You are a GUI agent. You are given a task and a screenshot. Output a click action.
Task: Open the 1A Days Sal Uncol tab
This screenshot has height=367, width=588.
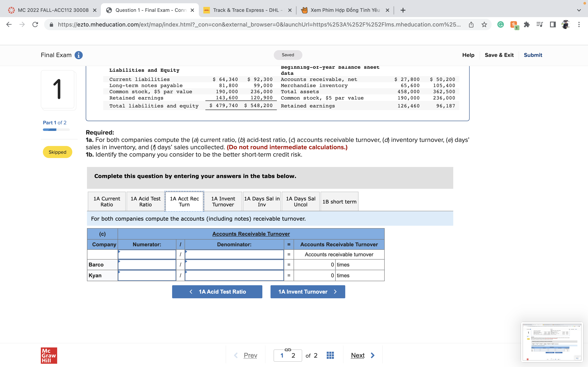tap(301, 201)
